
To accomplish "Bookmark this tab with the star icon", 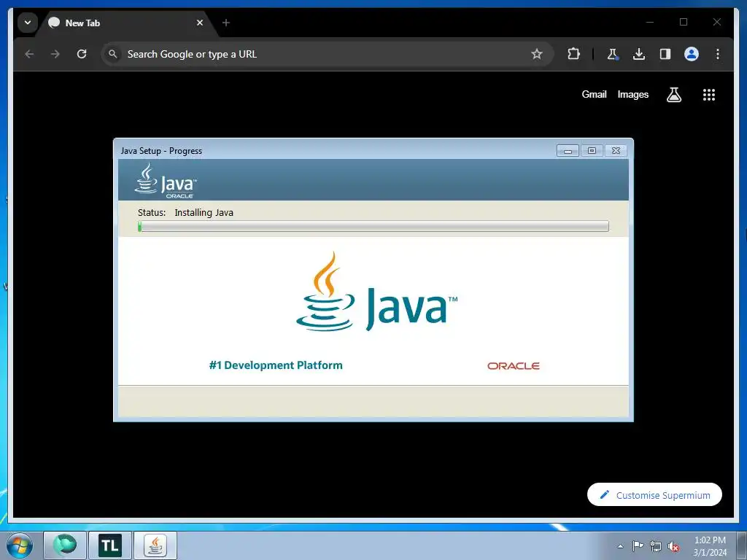I will tap(537, 54).
